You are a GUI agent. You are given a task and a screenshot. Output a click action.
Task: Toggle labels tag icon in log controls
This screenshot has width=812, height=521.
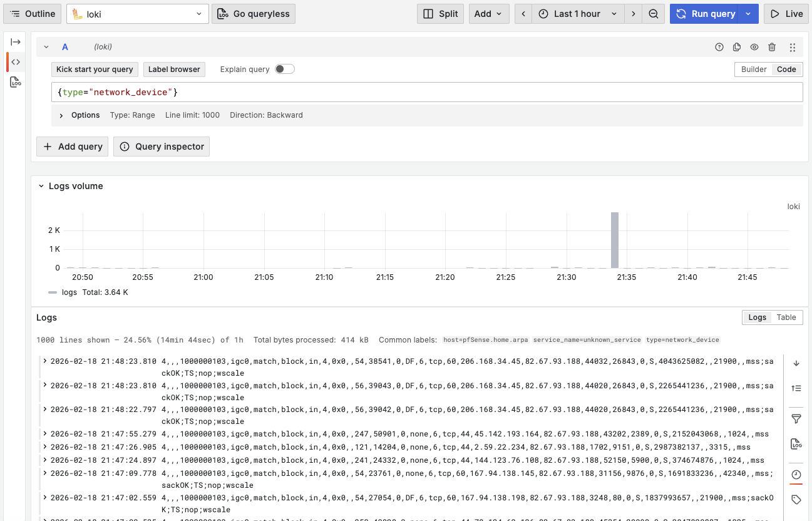(x=796, y=500)
